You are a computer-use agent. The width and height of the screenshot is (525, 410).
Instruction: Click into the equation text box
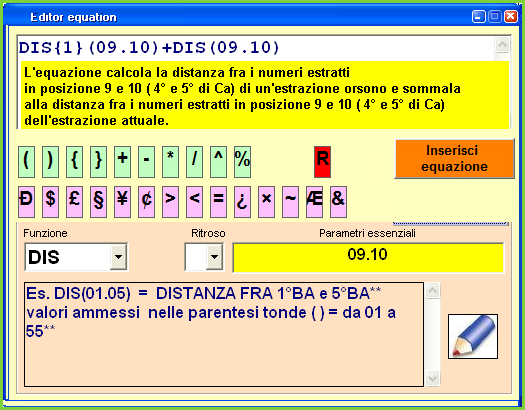tap(256, 48)
